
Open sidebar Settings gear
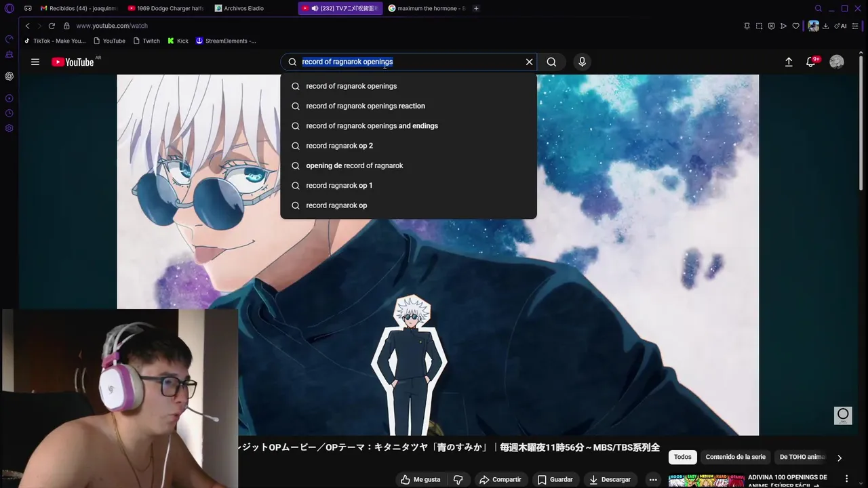pyautogui.click(x=9, y=128)
